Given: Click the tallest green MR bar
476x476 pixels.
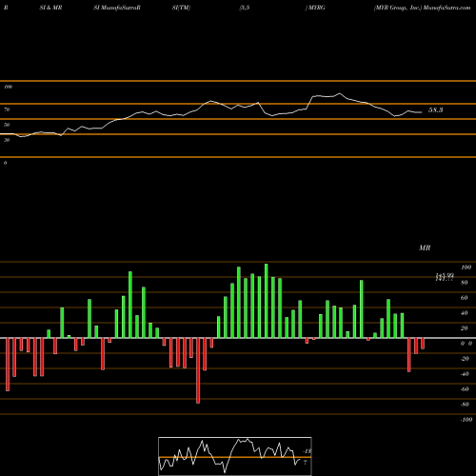Looking at the screenshot, I should [x=267, y=301].
